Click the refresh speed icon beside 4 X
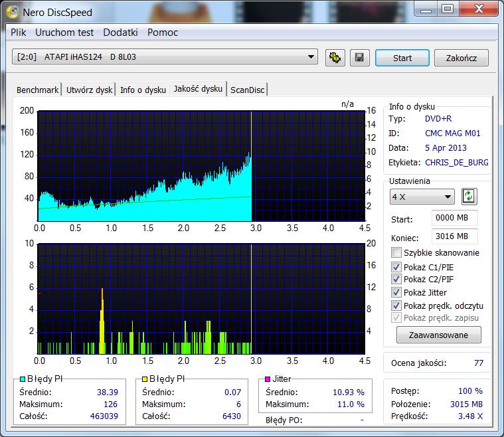The width and height of the screenshot is (504, 437). coord(469,197)
